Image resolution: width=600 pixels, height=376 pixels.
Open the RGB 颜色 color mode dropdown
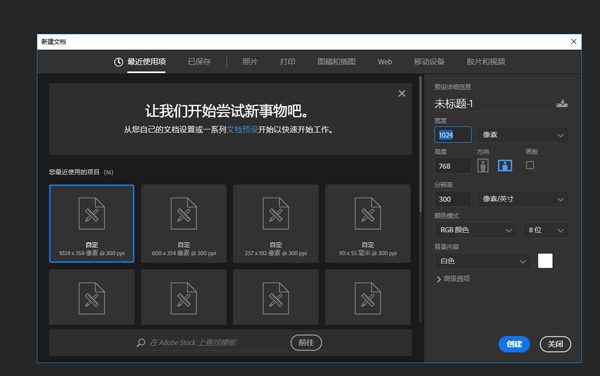click(476, 230)
